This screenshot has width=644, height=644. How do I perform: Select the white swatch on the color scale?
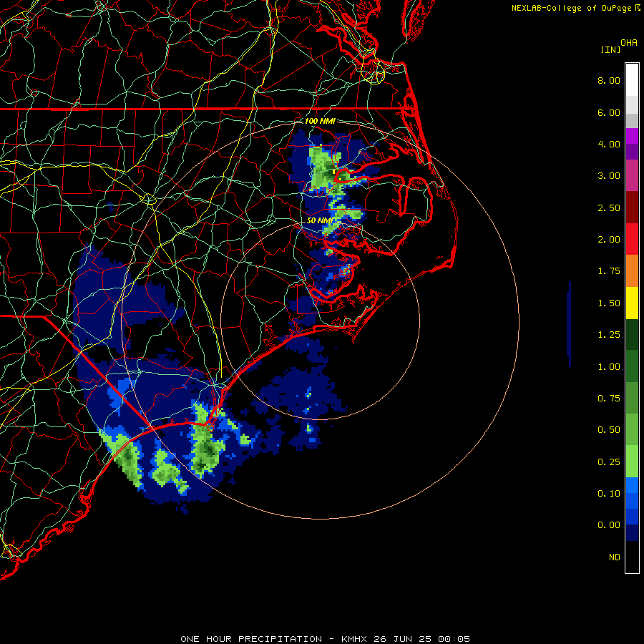click(x=632, y=80)
